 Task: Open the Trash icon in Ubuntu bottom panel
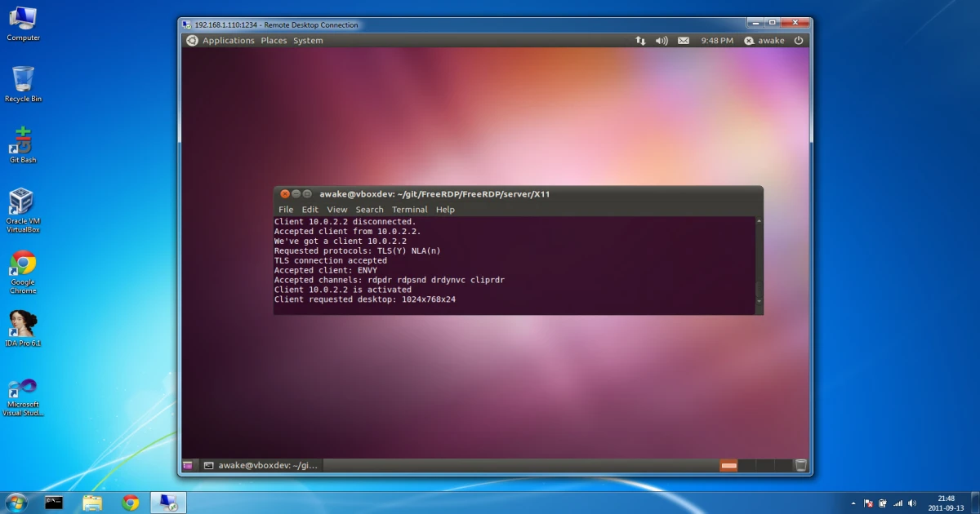pyautogui.click(x=801, y=466)
